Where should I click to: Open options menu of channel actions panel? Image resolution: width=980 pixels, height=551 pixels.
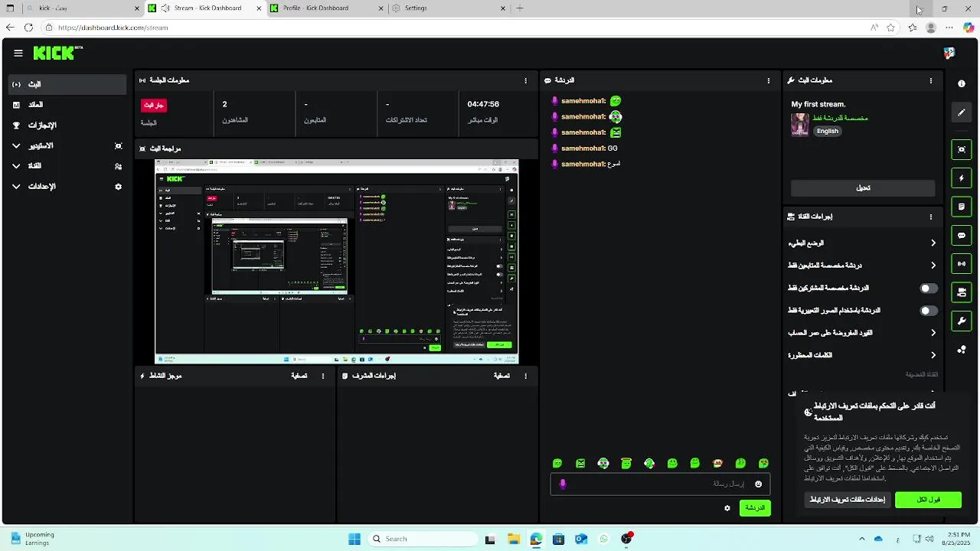931,217
